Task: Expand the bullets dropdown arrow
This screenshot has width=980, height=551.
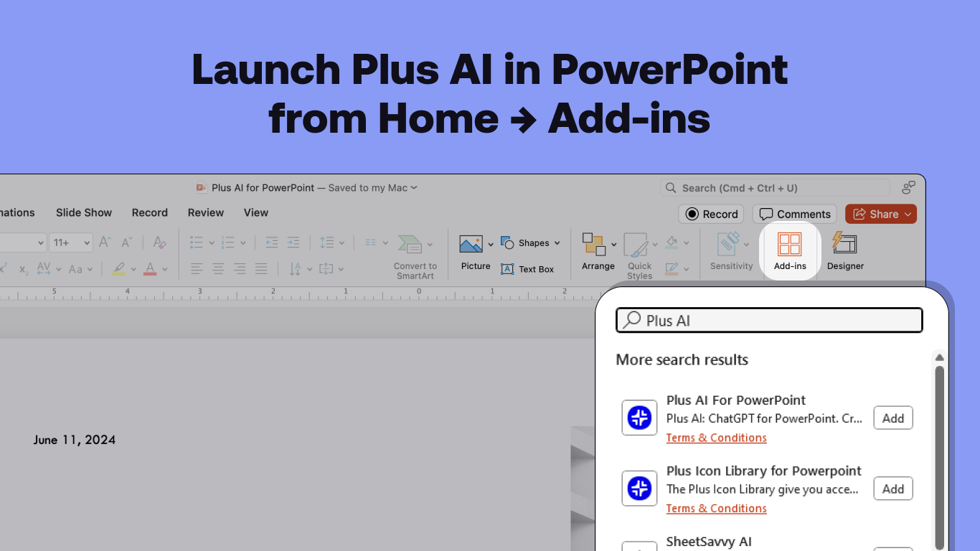Action: (x=211, y=243)
